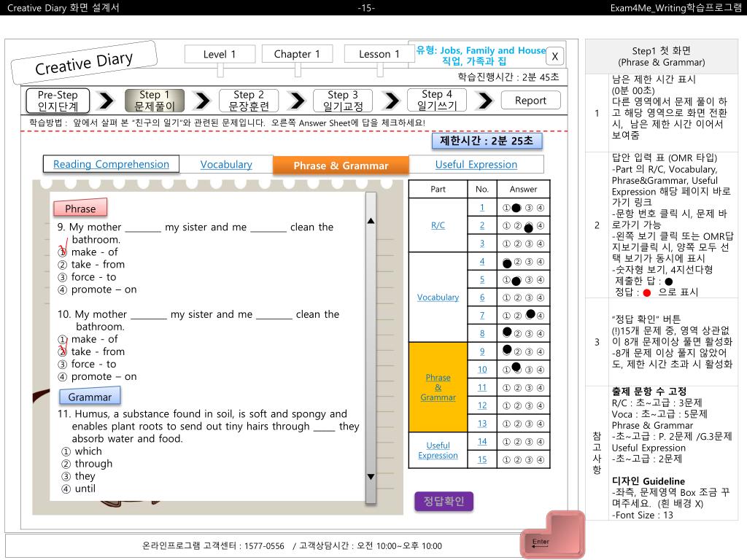Select the Lesson 1 tag
The image size is (747, 560).
(379, 54)
